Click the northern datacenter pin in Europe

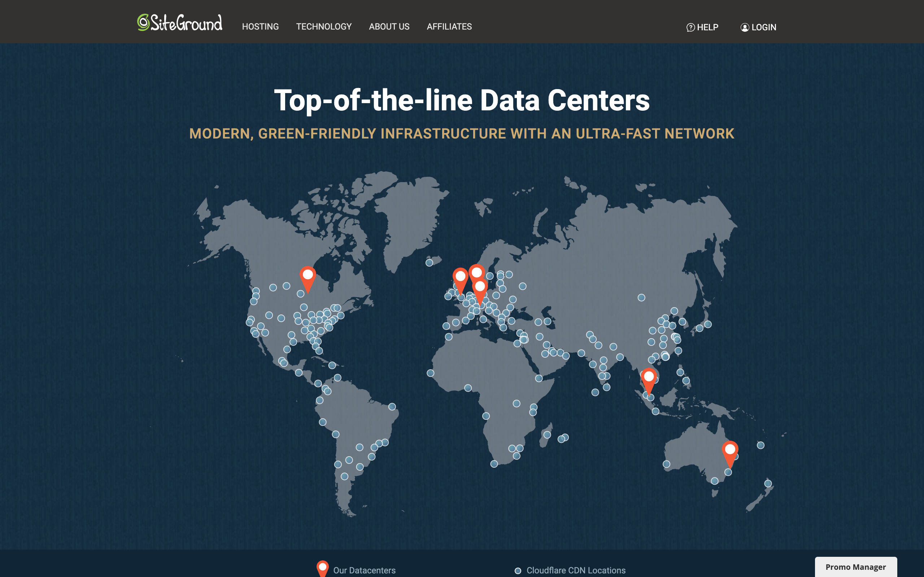tap(477, 273)
